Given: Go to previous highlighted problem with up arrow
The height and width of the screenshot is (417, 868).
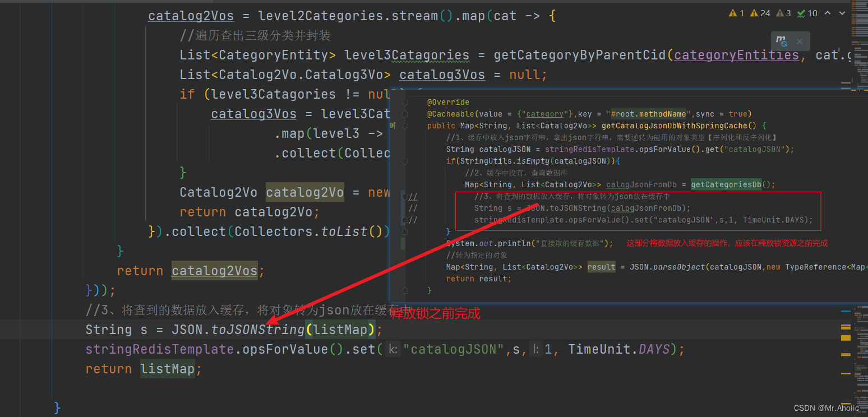Looking at the screenshot, I should click(x=828, y=13).
